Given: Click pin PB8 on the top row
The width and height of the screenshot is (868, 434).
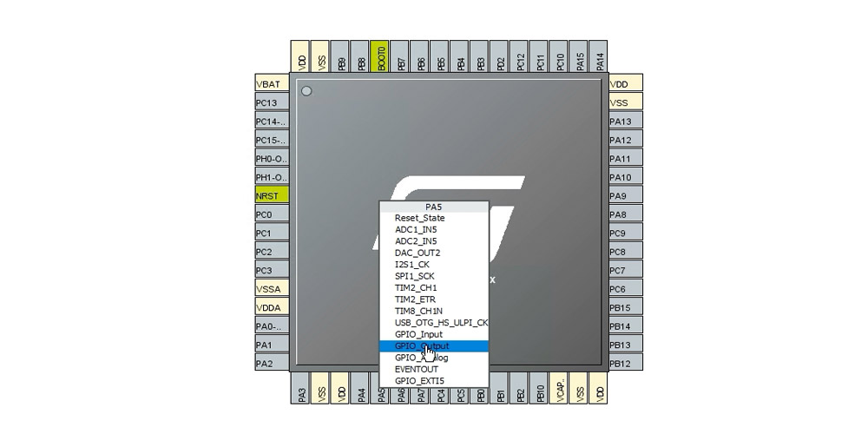Looking at the screenshot, I should tap(360, 56).
